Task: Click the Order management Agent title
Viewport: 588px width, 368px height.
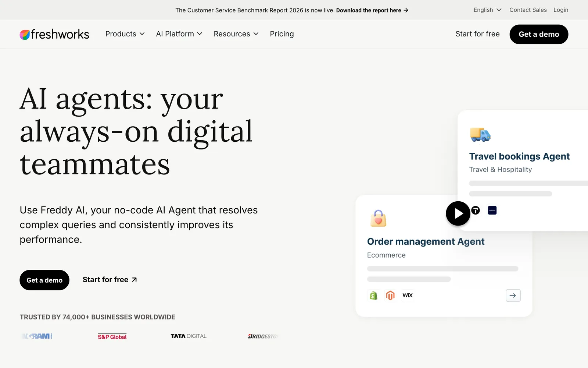Action: [426, 242]
